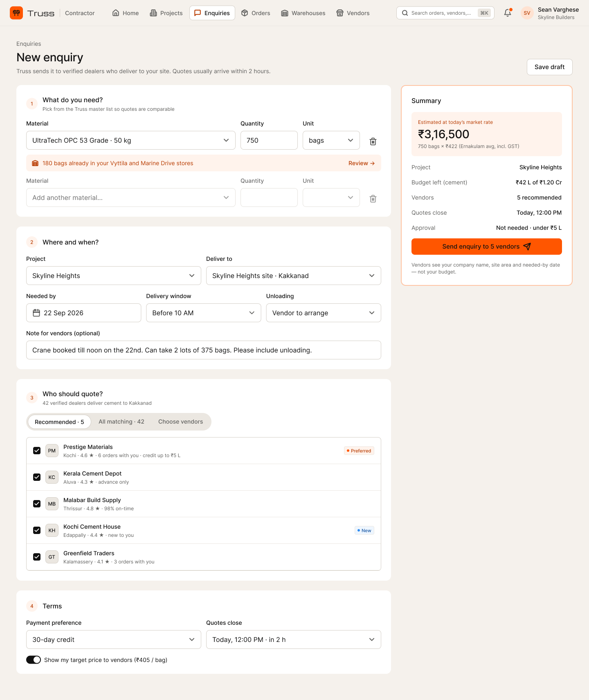Delete the empty second material row
This screenshot has height=700, width=589.
[373, 199]
